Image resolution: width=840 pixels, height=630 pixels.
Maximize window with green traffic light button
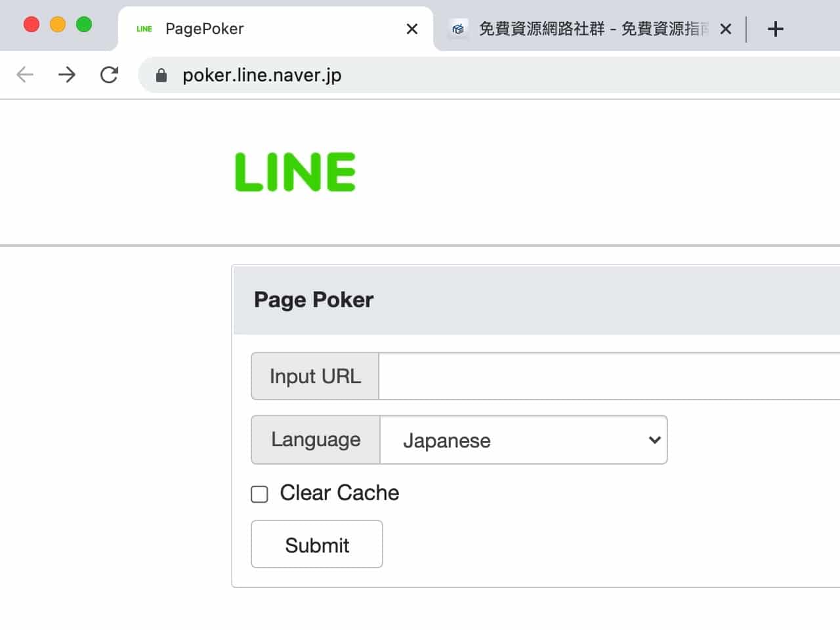[84, 25]
